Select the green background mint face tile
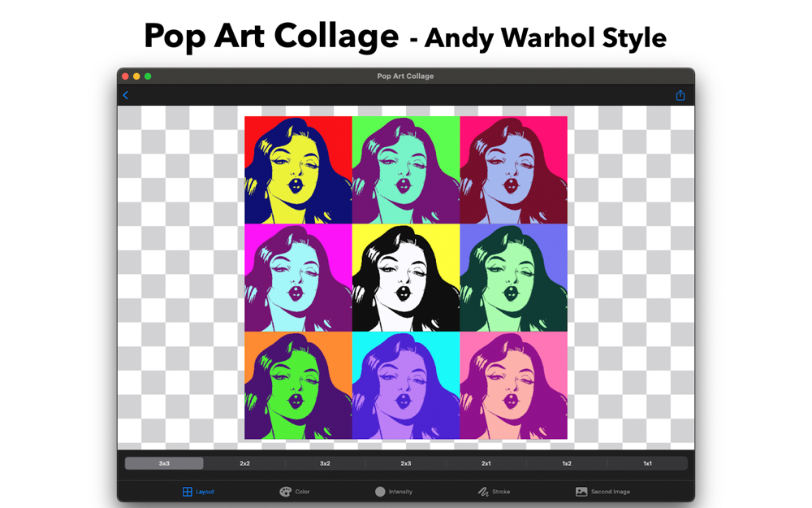 pos(406,170)
